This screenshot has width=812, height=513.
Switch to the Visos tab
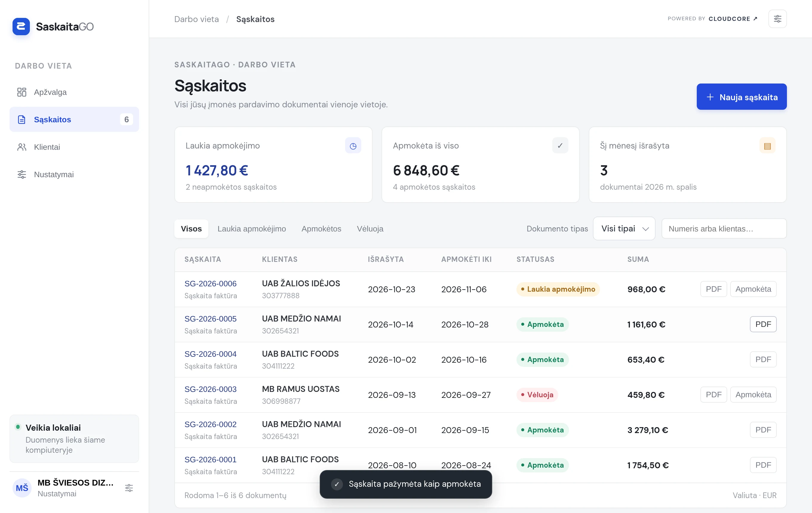pyautogui.click(x=191, y=228)
